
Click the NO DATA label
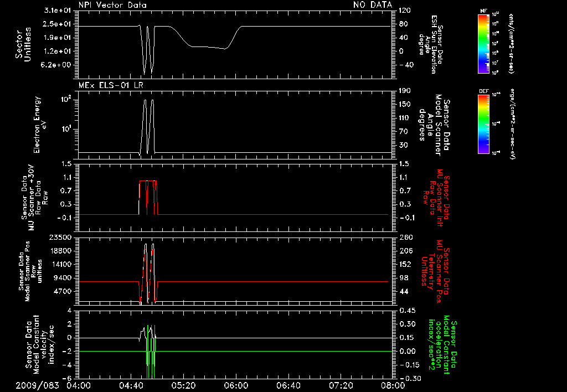(x=373, y=4)
